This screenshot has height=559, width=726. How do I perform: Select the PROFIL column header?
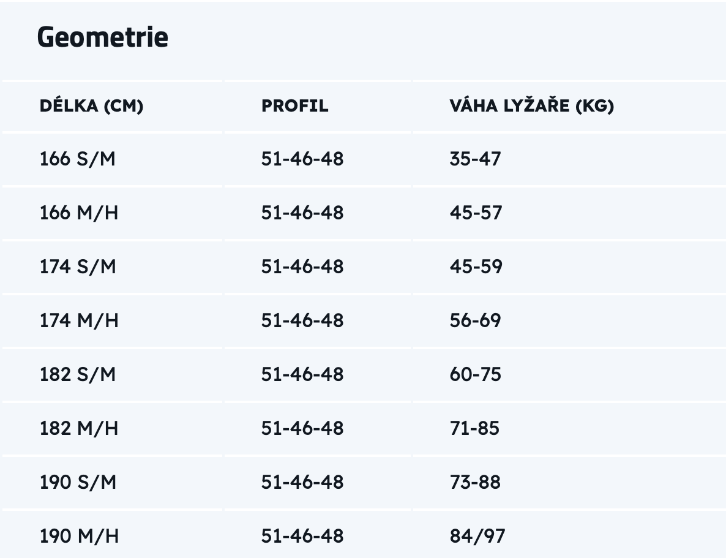pos(294,106)
